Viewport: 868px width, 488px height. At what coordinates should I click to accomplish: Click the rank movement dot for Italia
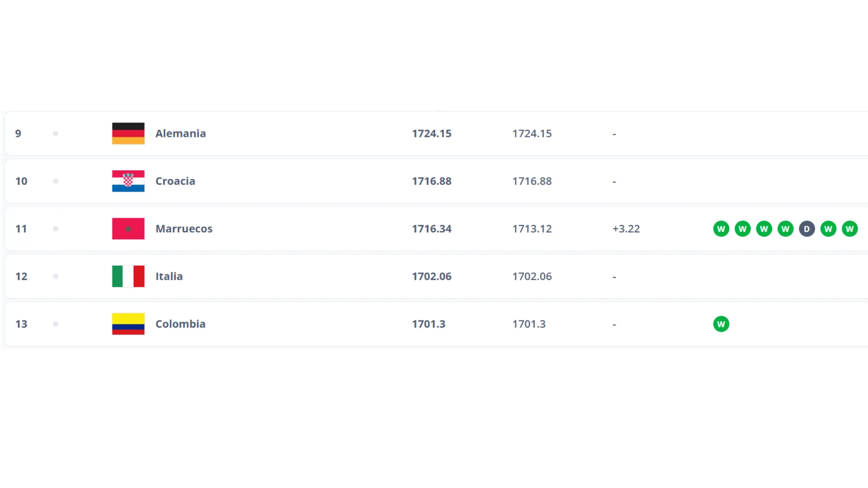pyautogui.click(x=56, y=277)
